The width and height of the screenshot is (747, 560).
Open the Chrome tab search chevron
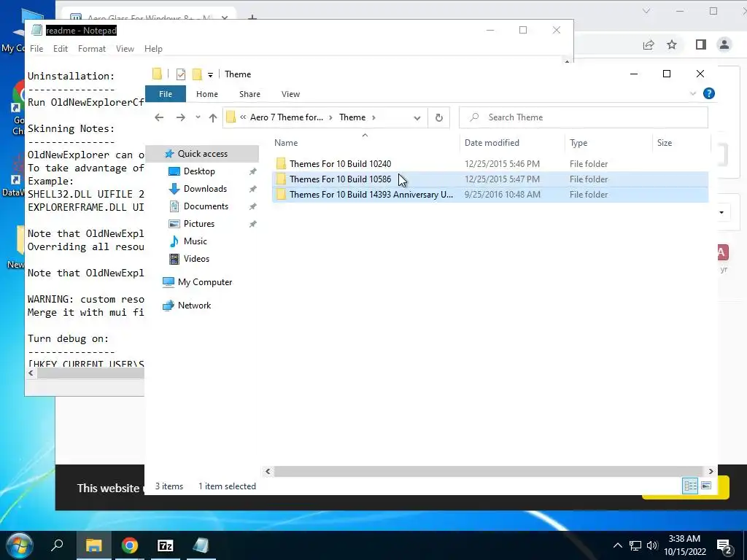pos(646,11)
